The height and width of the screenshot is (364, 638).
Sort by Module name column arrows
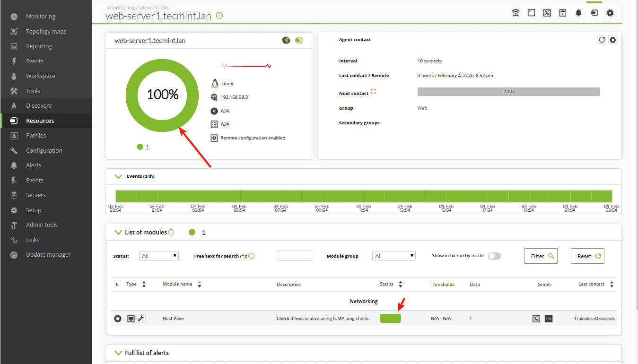(200, 284)
